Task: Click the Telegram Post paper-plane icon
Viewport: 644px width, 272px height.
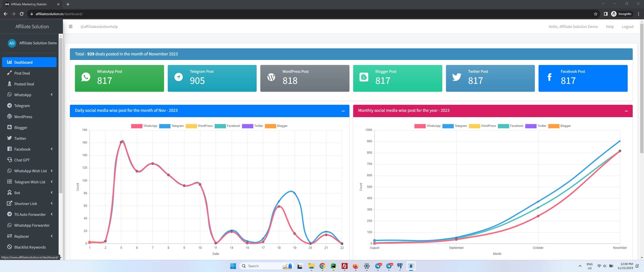Action: [179, 77]
